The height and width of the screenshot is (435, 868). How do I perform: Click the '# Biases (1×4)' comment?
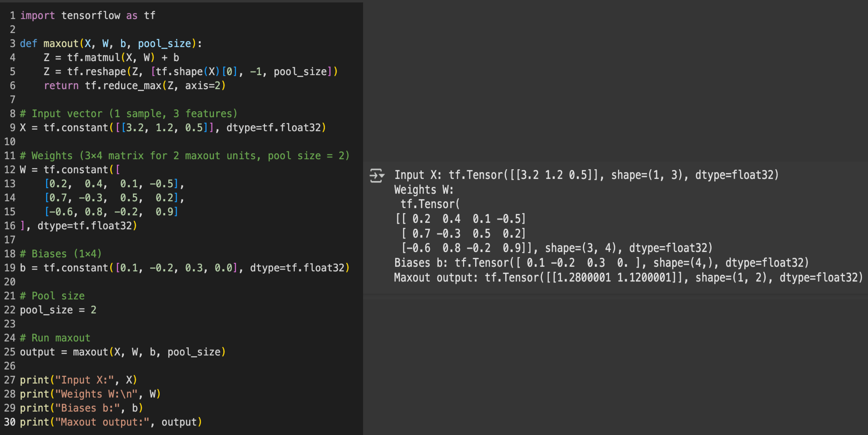pyautogui.click(x=61, y=254)
